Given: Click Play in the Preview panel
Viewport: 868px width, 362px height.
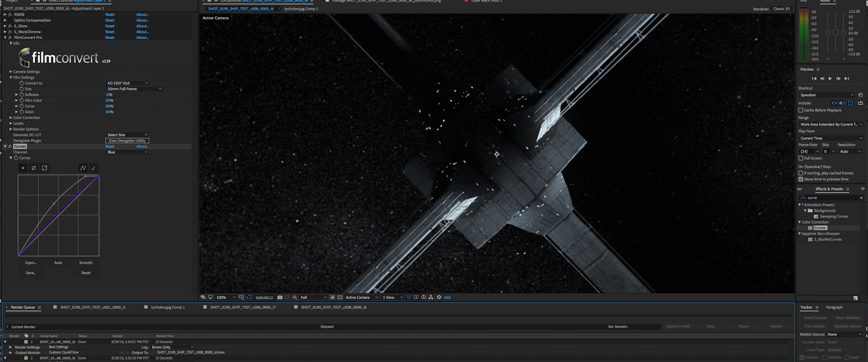Looking at the screenshot, I should tap(830, 79).
